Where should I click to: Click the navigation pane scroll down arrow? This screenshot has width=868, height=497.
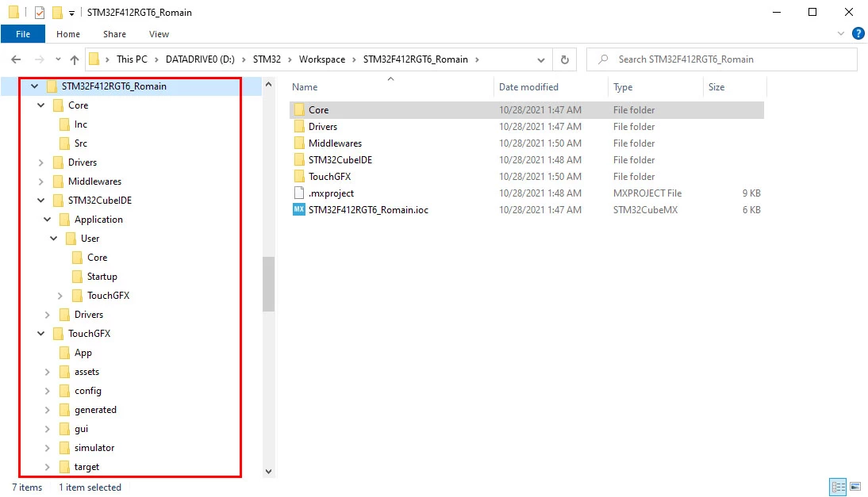pos(268,471)
